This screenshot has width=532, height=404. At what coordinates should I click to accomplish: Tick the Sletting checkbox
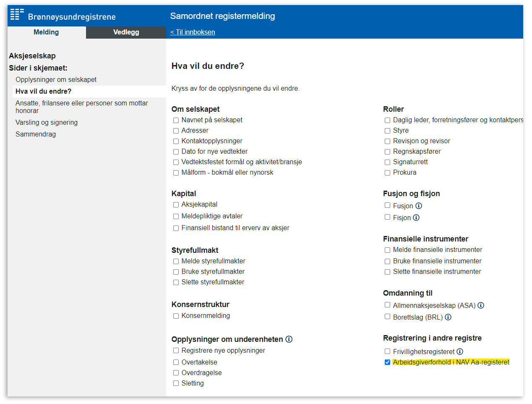coord(176,383)
